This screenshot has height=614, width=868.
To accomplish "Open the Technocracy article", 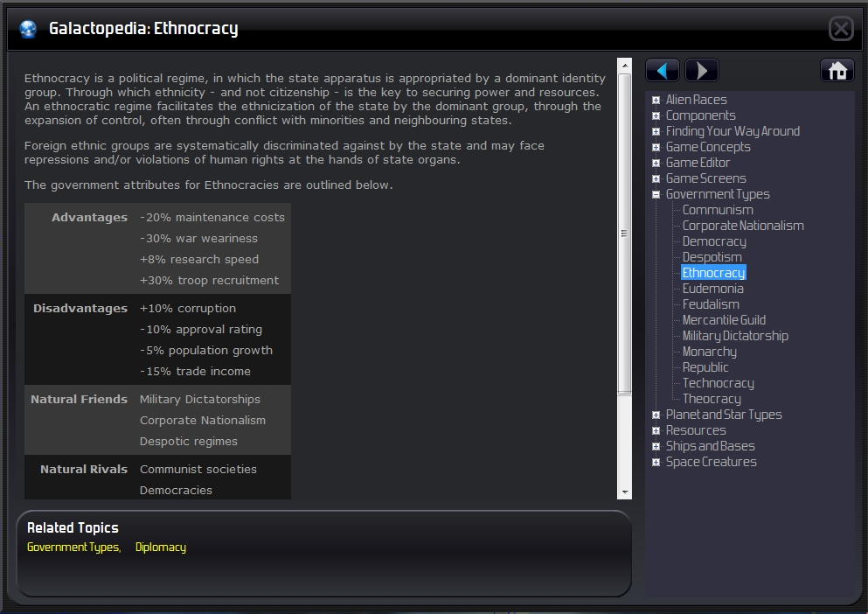I will [718, 382].
